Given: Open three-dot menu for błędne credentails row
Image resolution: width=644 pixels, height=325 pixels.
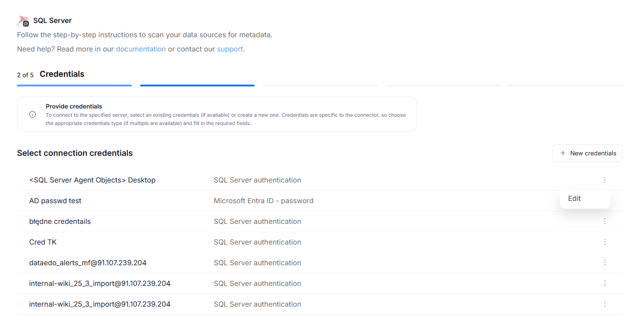Looking at the screenshot, I should (x=604, y=221).
